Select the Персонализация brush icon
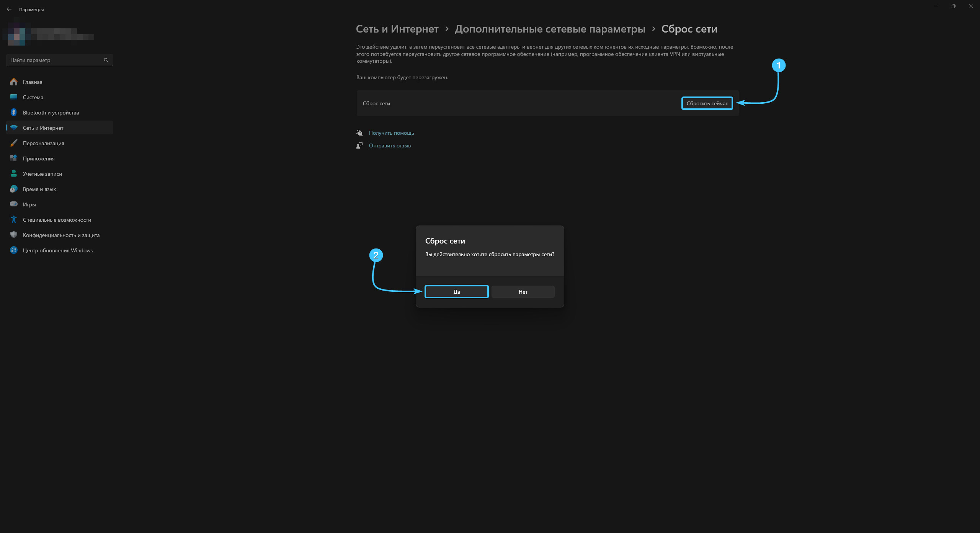Screen dimensions: 980x533 point(14,143)
